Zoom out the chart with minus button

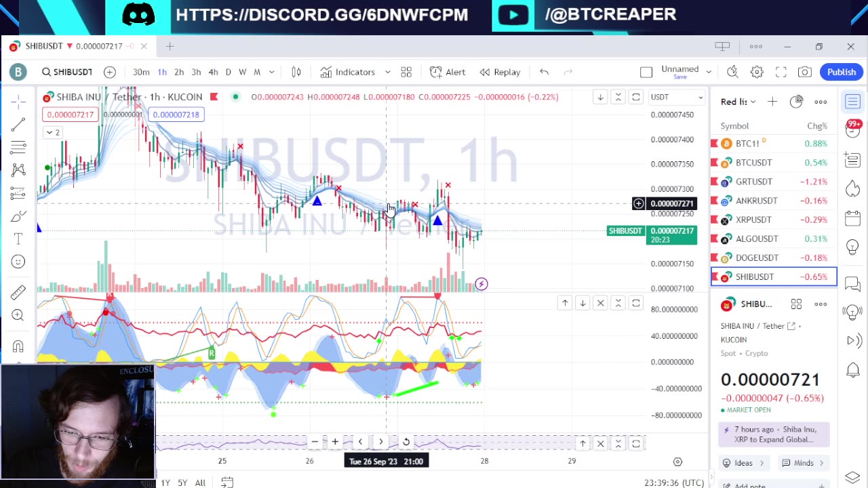click(315, 442)
